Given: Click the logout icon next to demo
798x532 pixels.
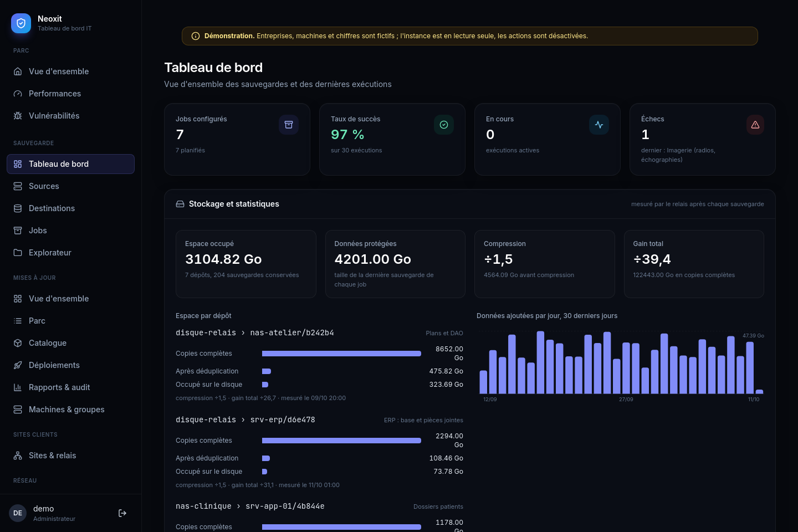Looking at the screenshot, I should point(122,513).
